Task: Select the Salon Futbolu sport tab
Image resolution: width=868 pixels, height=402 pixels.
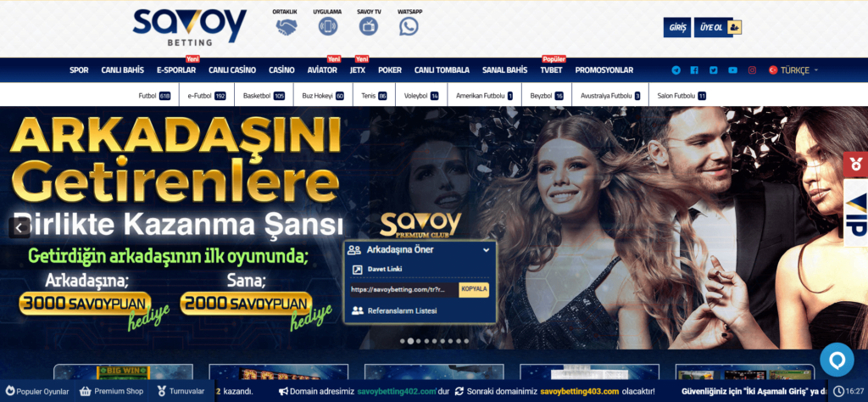Action: pyautogui.click(x=682, y=96)
